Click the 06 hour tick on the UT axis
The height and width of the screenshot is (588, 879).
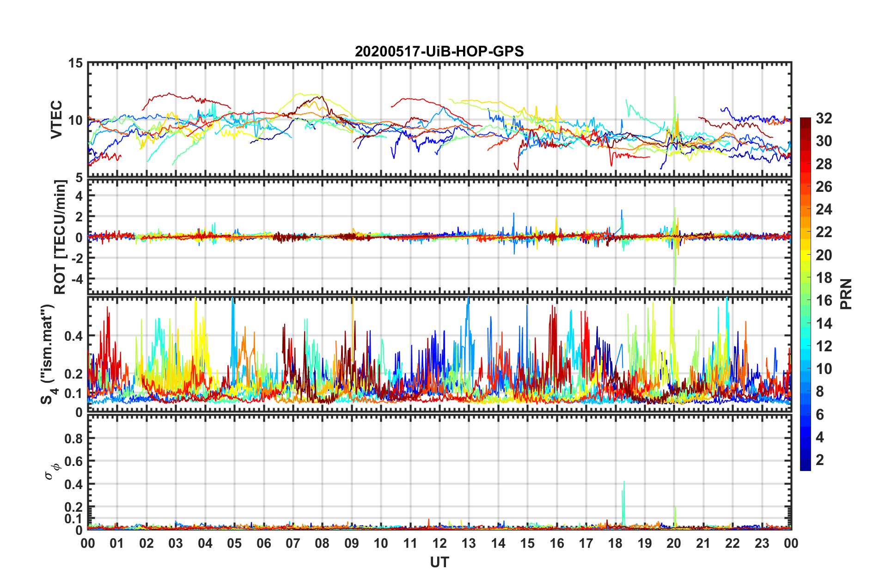264,543
